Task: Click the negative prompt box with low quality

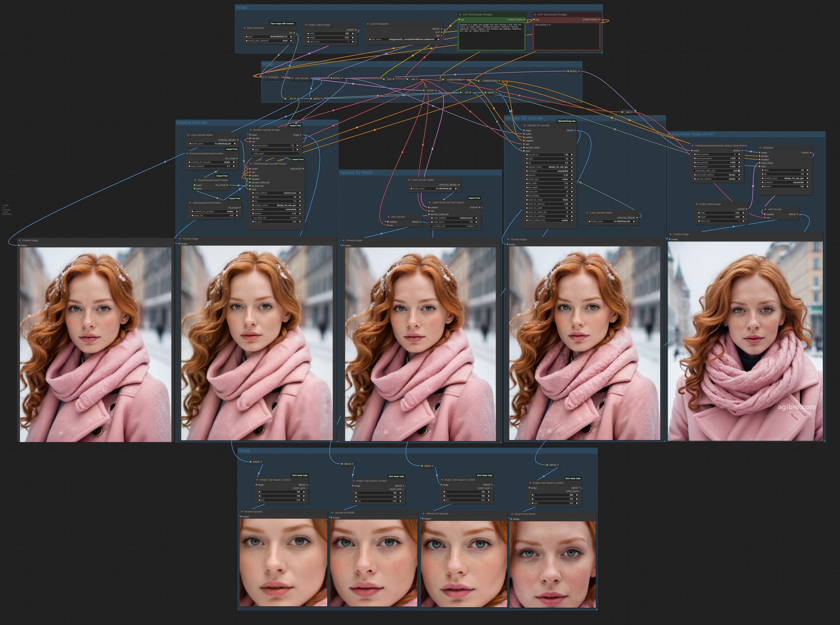Action: tap(567, 36)
